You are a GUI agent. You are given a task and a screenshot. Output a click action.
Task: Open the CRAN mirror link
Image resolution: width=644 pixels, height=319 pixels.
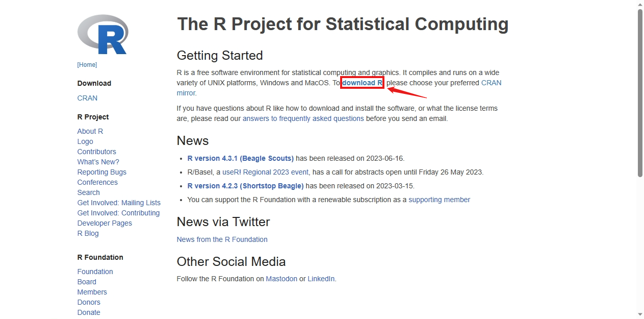coord(491,83)
